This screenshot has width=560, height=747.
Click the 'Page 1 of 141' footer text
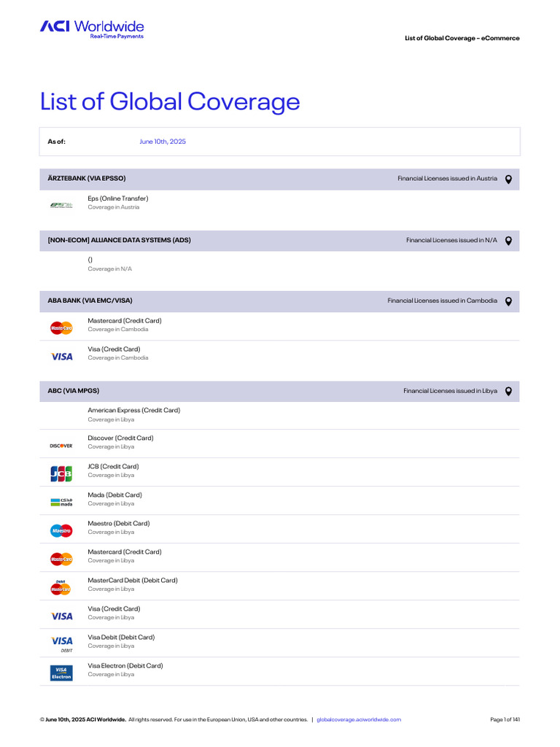pyautogui.click(x=505, y=719)
